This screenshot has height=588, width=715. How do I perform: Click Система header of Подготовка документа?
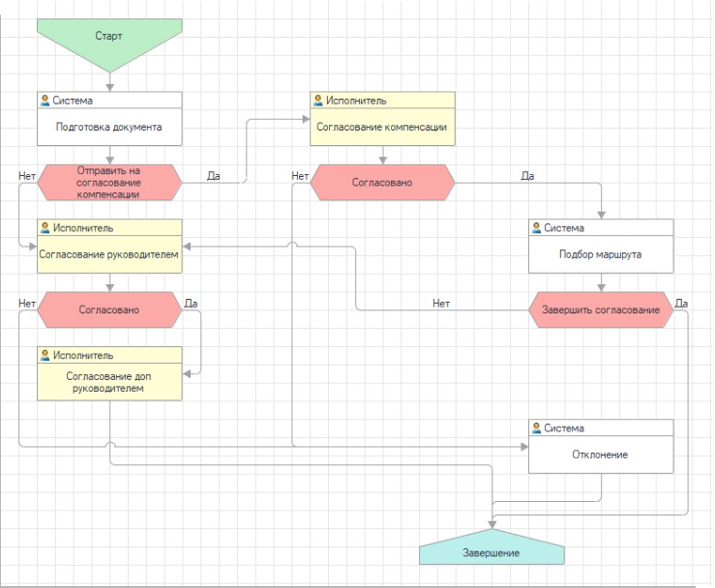point(109,101)
